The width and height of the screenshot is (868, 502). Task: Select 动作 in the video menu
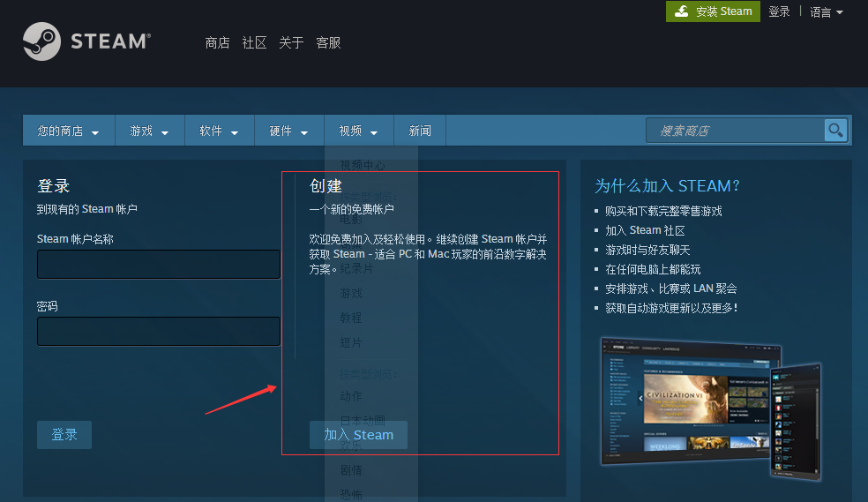tap(351, 396)
